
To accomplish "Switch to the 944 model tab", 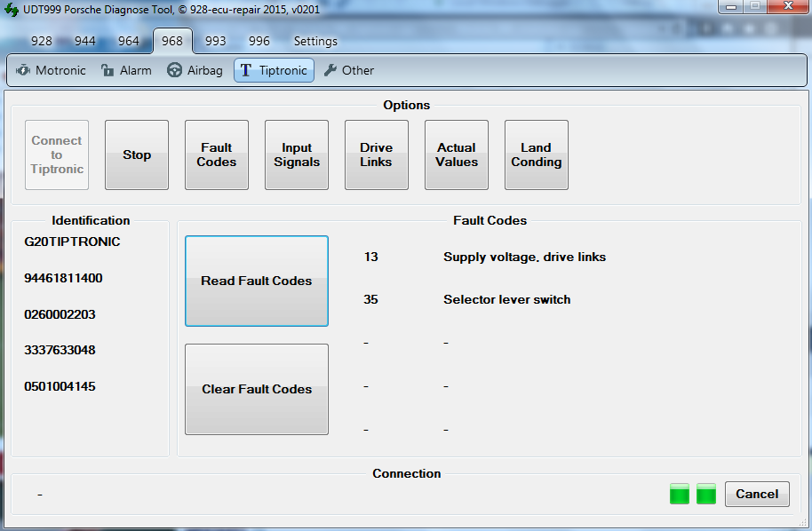I will [85, 41].
